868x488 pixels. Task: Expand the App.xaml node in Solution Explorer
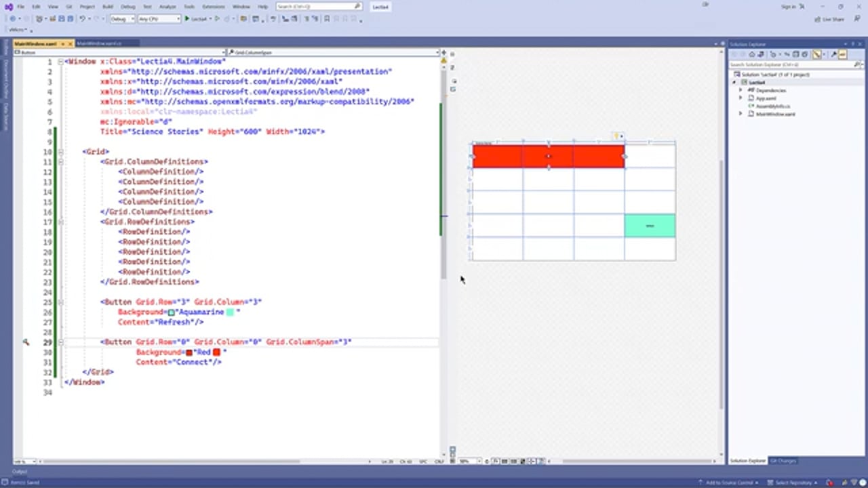[x=741, y=98]
